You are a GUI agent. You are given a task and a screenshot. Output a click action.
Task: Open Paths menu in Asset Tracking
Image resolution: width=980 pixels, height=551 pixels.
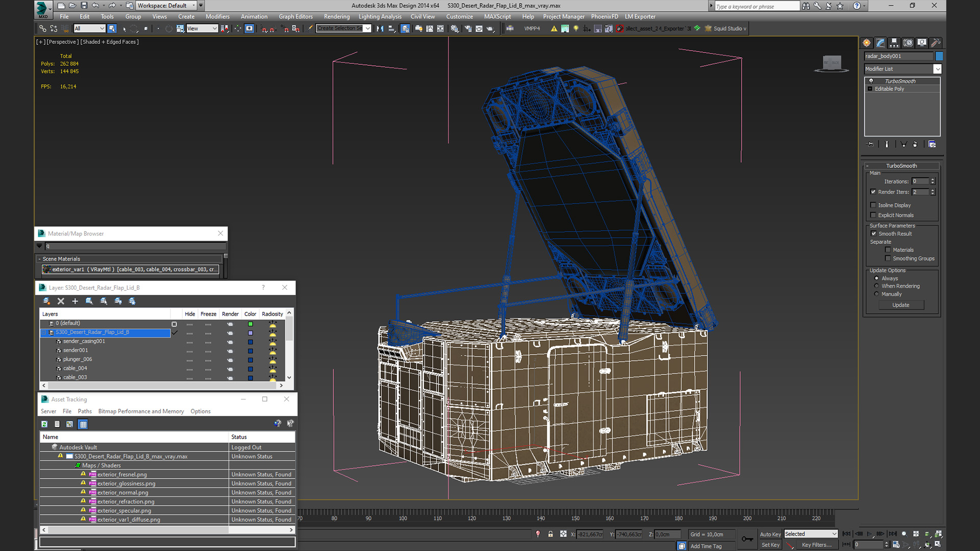click(85, 411)
